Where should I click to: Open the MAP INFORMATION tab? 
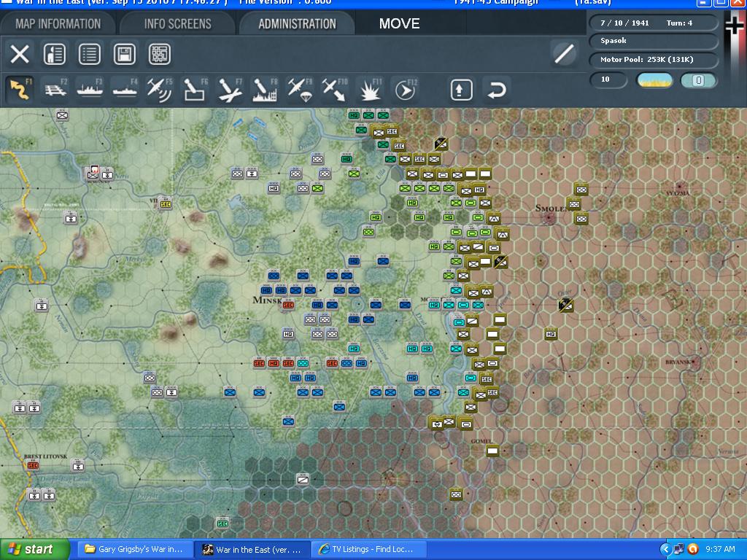point(58,24)
